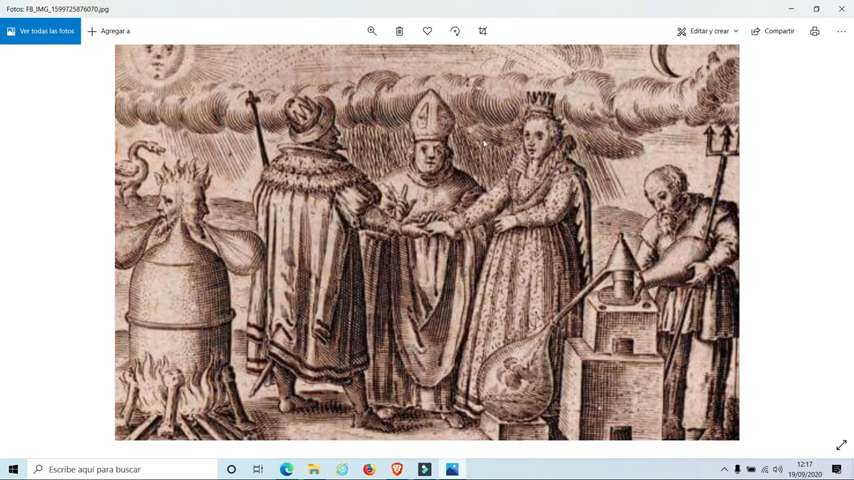Screen dimensions: 854x480
Task: Open 'Ver todas las fotos' gallery
Action: click(x=40, y=31)
